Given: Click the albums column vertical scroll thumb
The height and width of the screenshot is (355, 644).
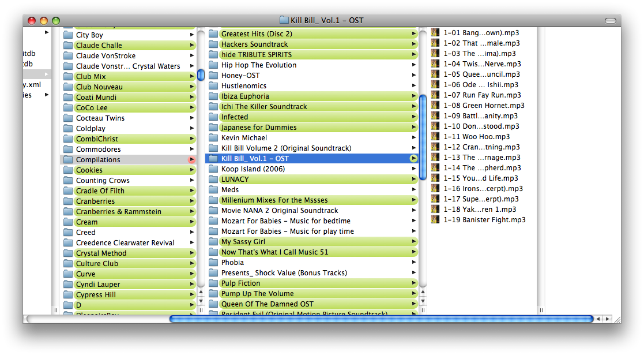Looking at the screenshot, I should click(x=423, y=137).
